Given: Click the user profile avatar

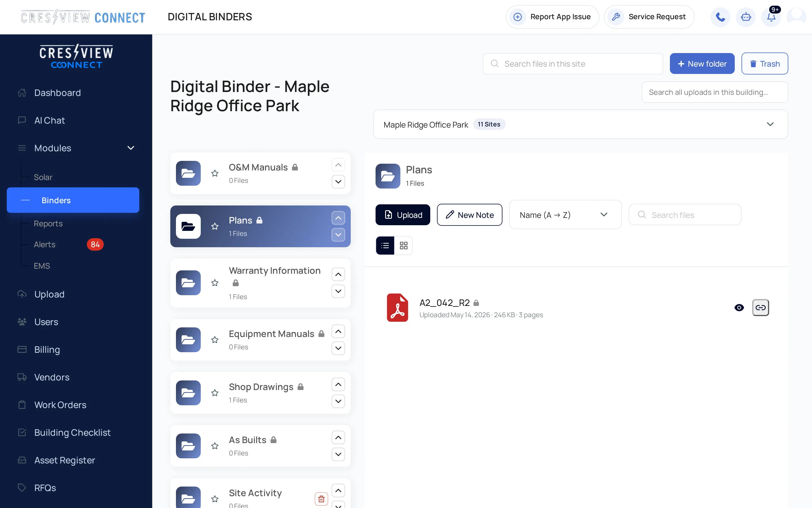Looking at the screenshot, I should tap(796, 17).
